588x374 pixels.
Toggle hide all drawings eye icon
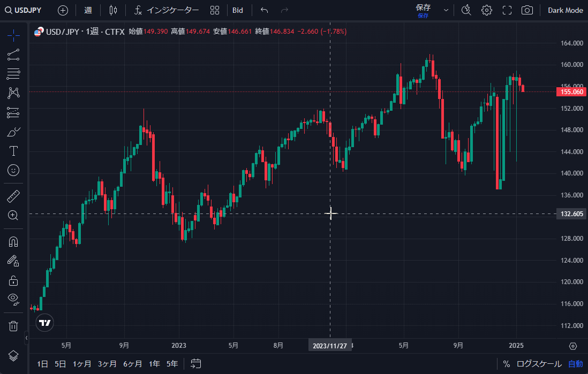[x=13, y=300]
